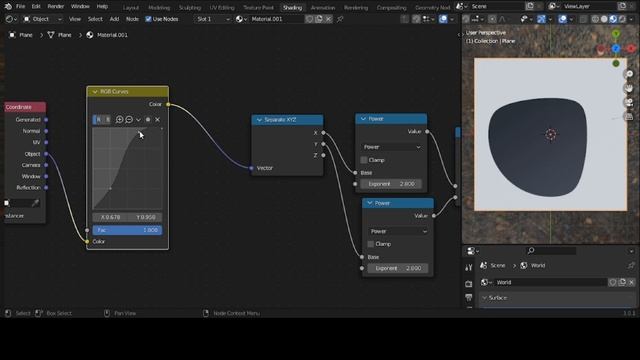Collapse the Separate XYZ node
640x360 pixels.
click(x=259, y=120)
